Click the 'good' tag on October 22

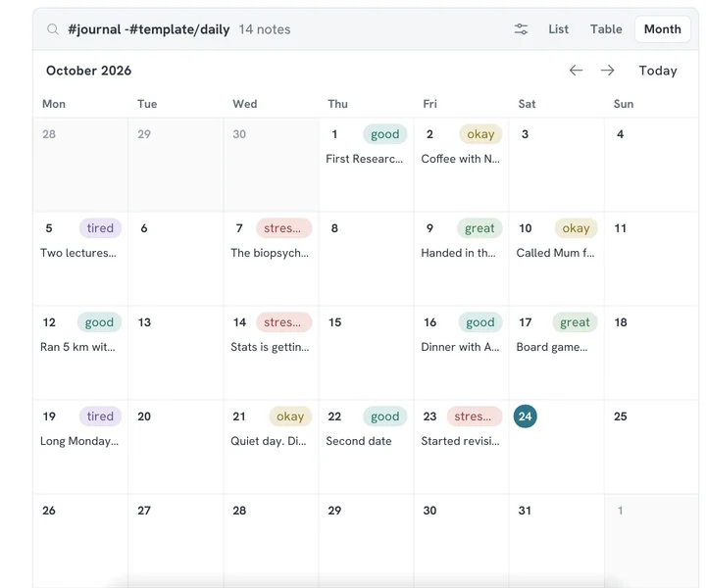pos(385,416)
